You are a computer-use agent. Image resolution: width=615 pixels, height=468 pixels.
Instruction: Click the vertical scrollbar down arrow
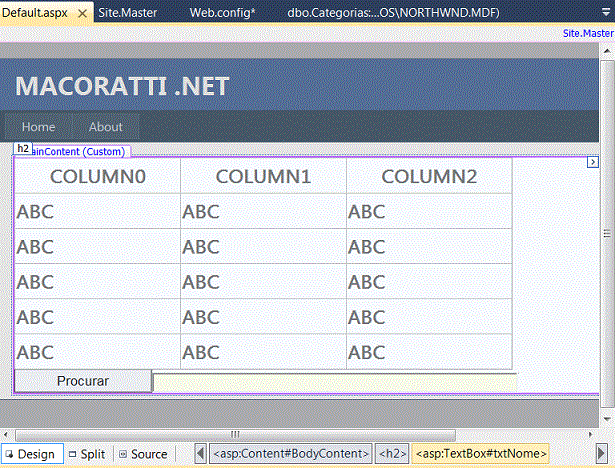pyautogui.click(x=607, y=419)
